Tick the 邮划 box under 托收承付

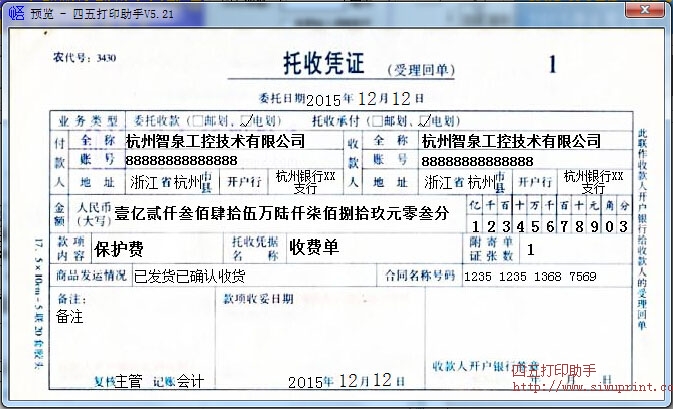click(377, 121)
